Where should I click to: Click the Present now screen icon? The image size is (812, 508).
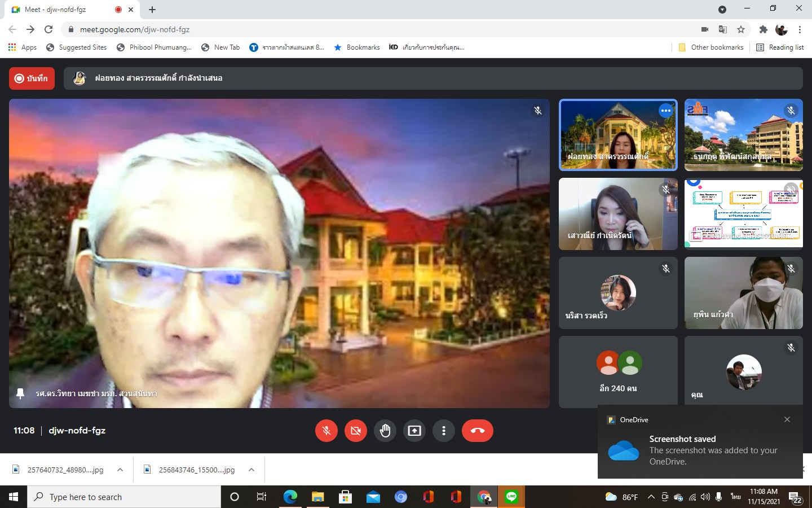[x=414, y=431]
